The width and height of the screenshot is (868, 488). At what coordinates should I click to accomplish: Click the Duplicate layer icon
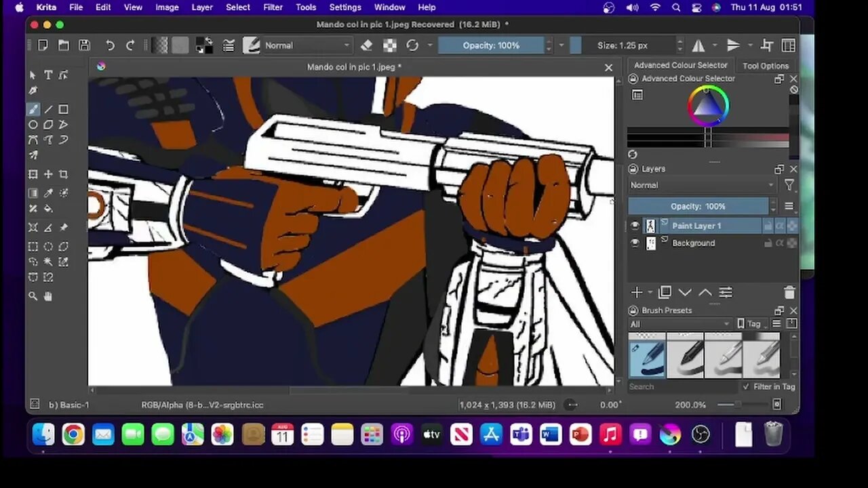click(665, 293)
